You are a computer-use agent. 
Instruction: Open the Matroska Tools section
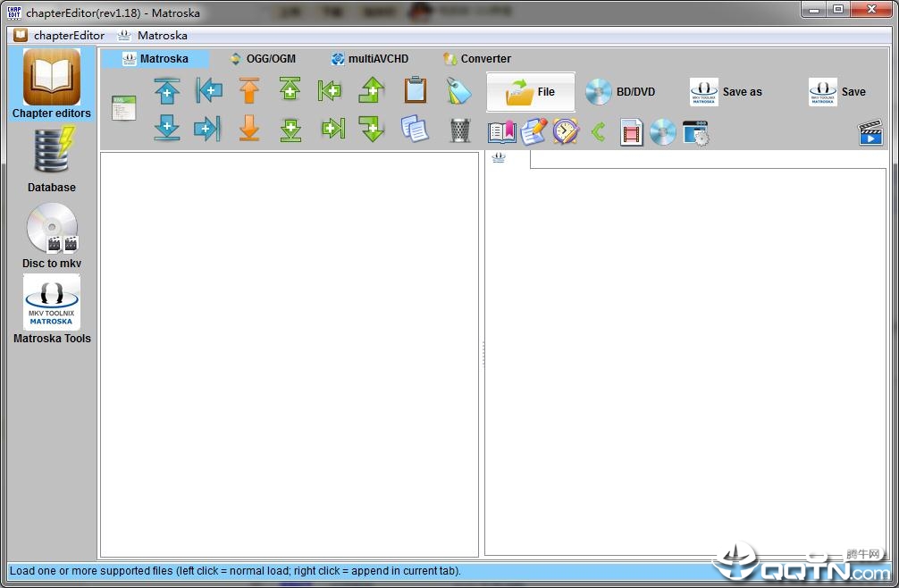pyautogui.click(x=52, y=309)
